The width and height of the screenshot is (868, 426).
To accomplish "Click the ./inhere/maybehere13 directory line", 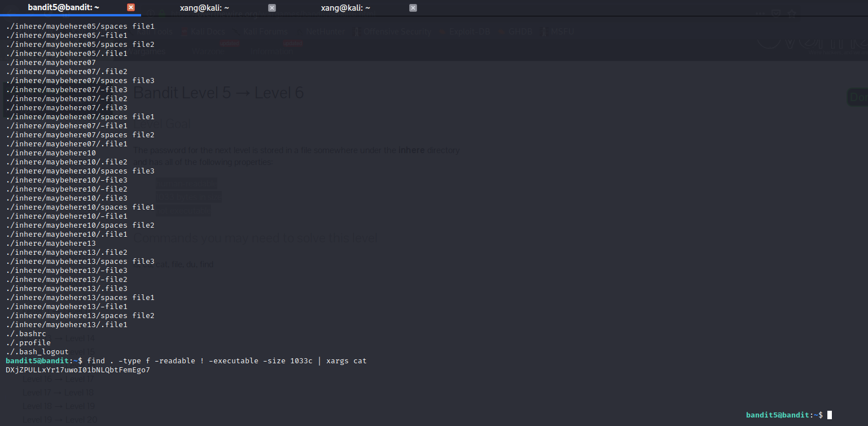I will tap(51, 243).
